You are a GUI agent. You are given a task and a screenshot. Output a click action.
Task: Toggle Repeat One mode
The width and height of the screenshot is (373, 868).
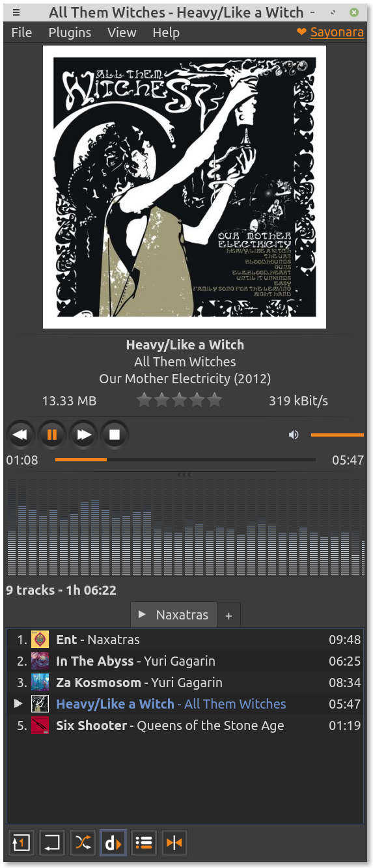click(21, 843)
